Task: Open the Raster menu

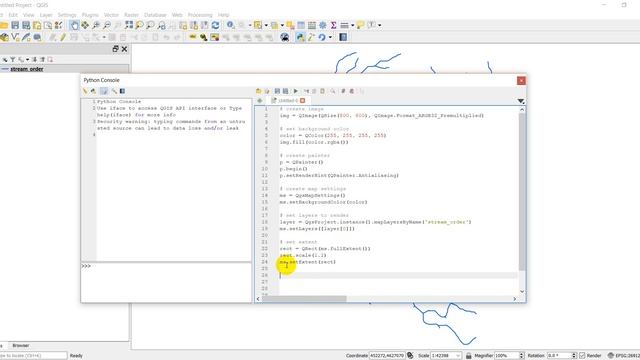Action: 131,15
